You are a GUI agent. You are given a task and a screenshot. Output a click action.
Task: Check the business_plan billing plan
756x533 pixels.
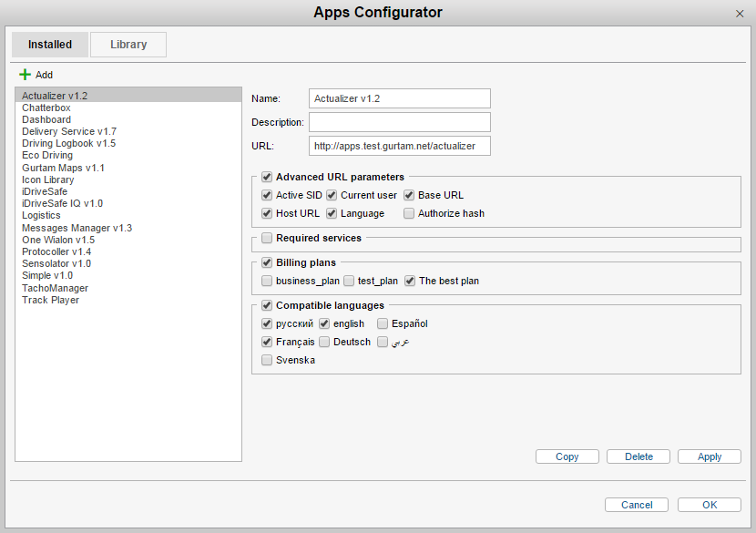pos(267,281)
